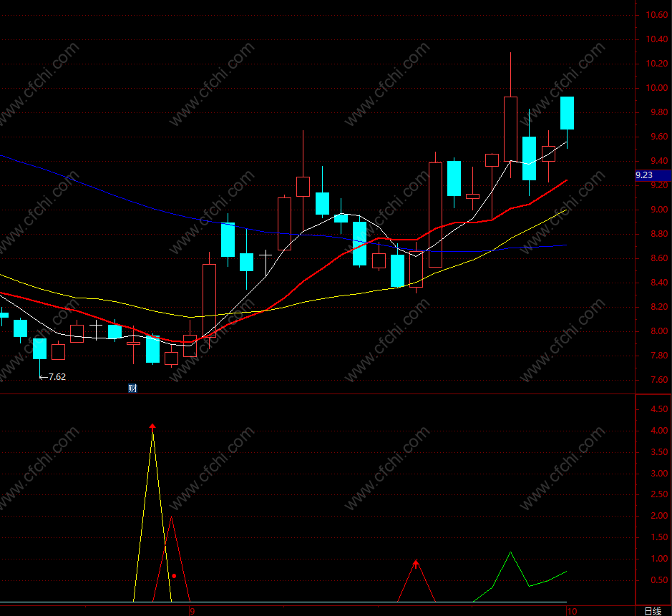This screenshot has width=672, height=616.
Task: Click the red dot signal in indicator panel
Action: click(174, 576)
